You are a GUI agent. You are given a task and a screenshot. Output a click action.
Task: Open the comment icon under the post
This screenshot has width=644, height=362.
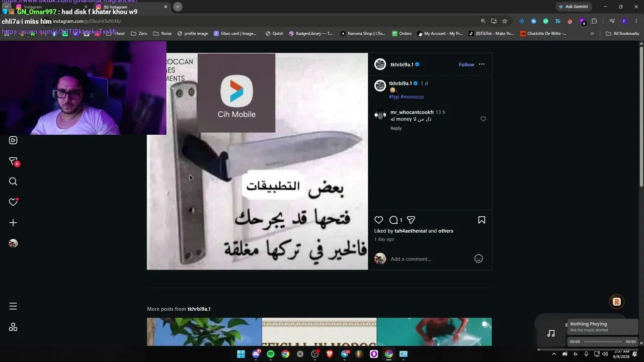(x=394, y=220)
